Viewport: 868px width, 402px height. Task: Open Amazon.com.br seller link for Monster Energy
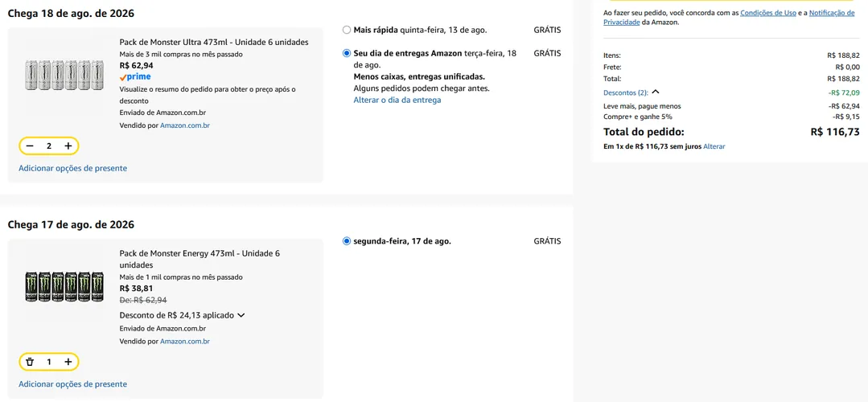click(185, 341)
